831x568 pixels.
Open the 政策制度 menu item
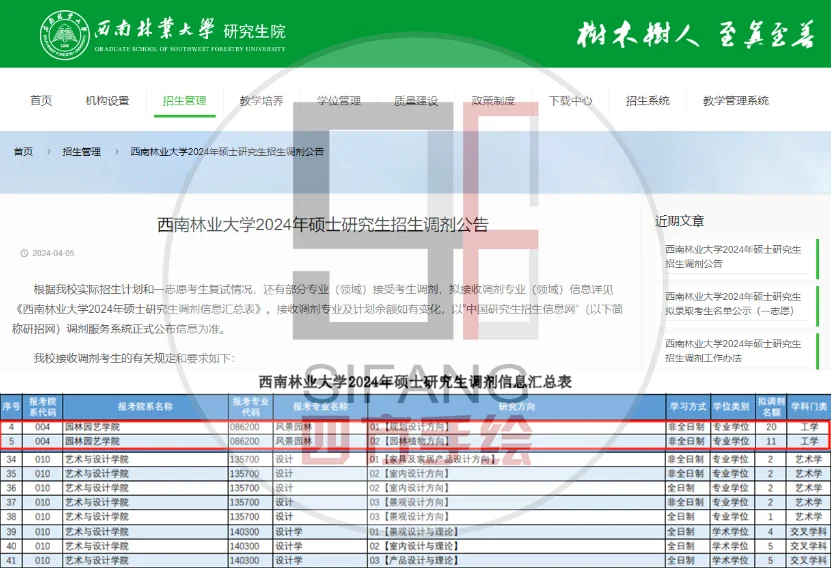click(x=493, y=101)
